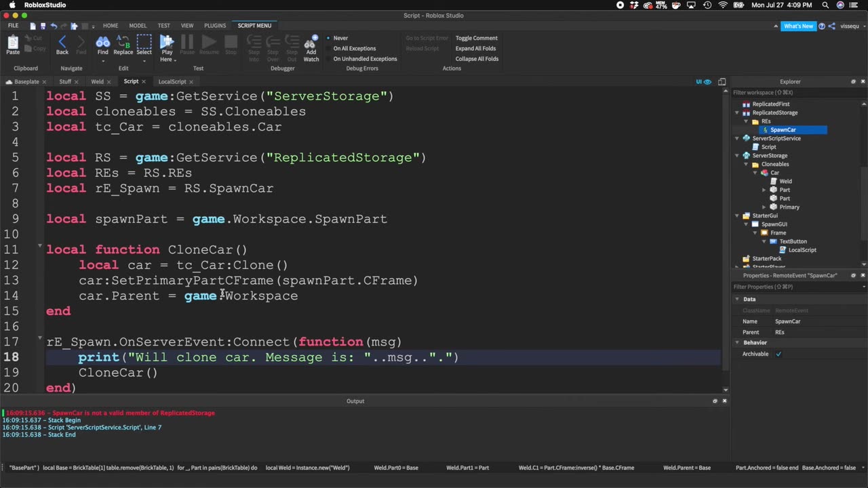
Task: Click the Wi-Fi status icon
Action: point(723,5)
